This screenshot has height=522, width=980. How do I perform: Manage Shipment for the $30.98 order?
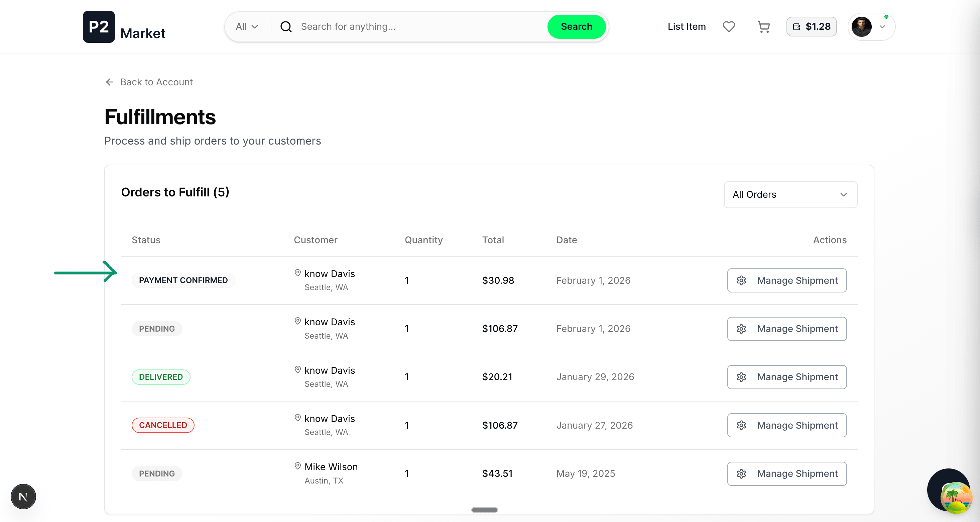coord(787,280)
